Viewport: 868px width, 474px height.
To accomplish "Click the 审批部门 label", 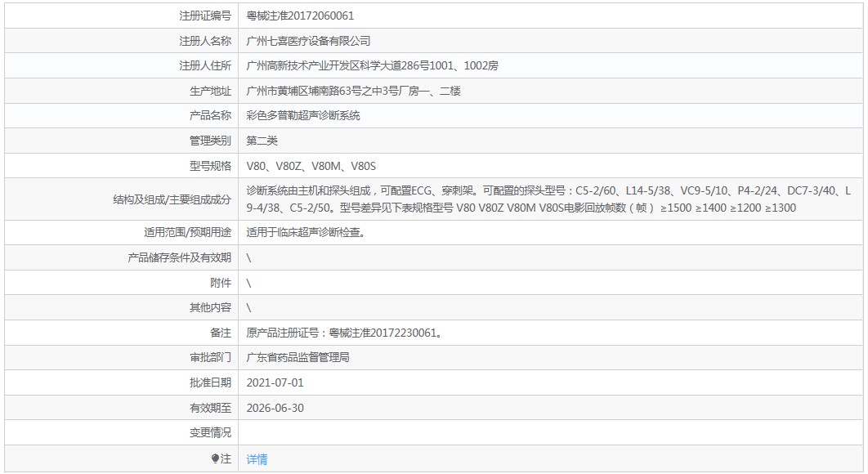I will tap(210, 357).
